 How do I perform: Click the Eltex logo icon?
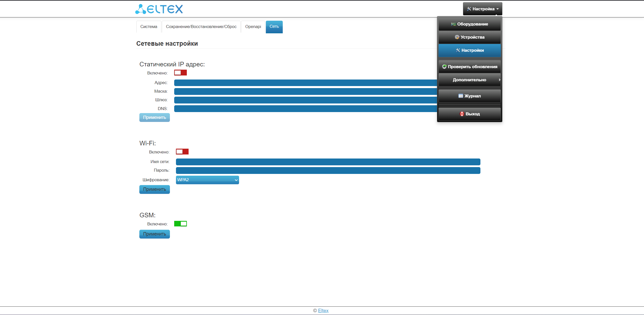pyautogui.click(x=141, y=9)
